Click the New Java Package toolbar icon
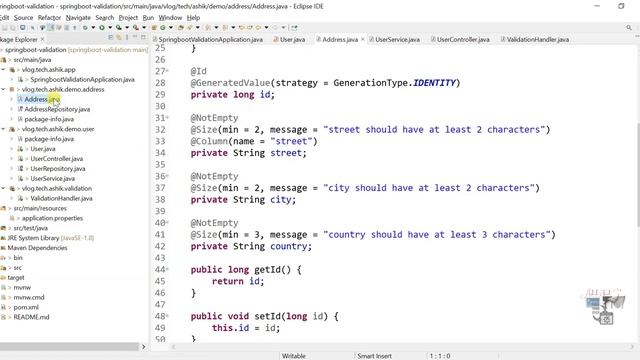The height and width of the screenshot is (360, 640). pyautogui.click(x=154, y=27)
